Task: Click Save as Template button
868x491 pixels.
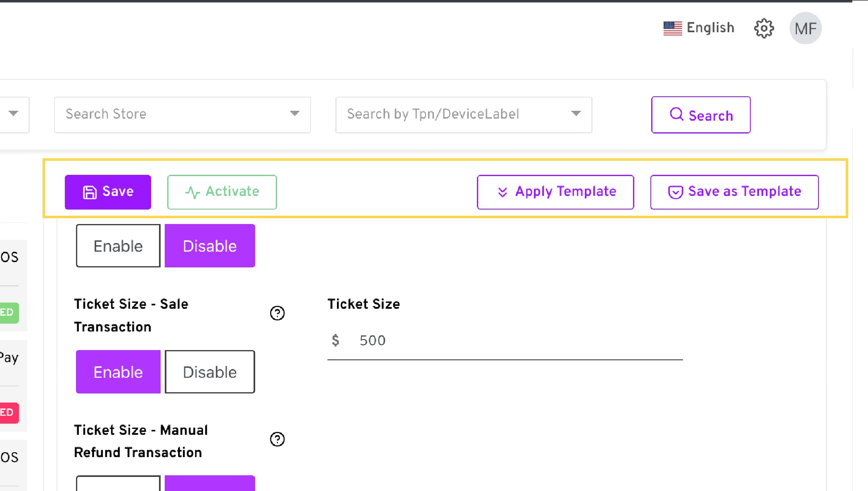Action: tap(734, 192)
